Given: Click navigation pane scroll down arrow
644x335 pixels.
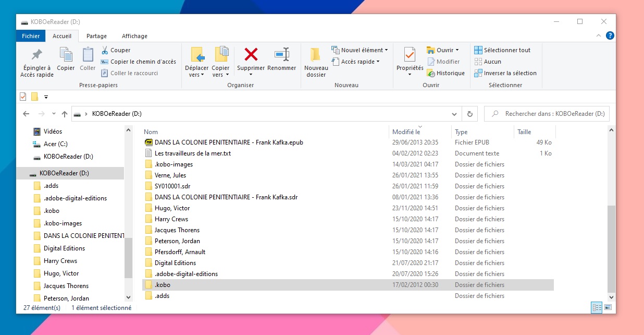Looking at the screenshot, I should [129, 297].
